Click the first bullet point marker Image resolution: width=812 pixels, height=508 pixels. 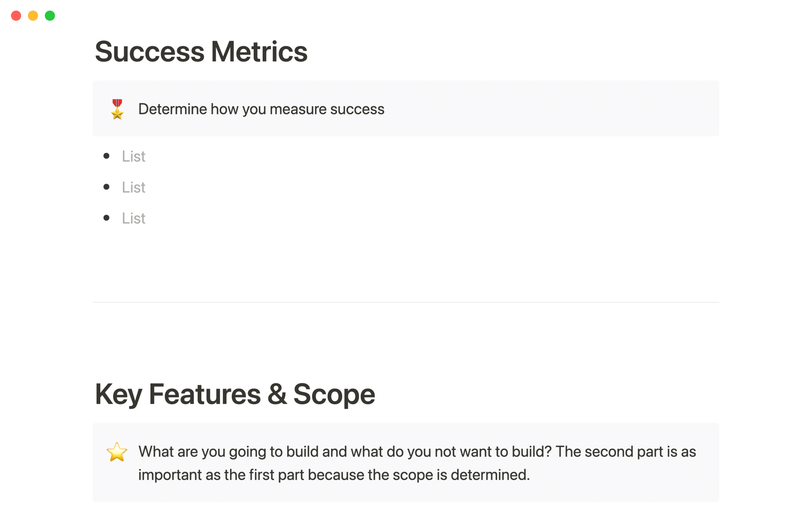pyautogui.click(x=107, y=156)
